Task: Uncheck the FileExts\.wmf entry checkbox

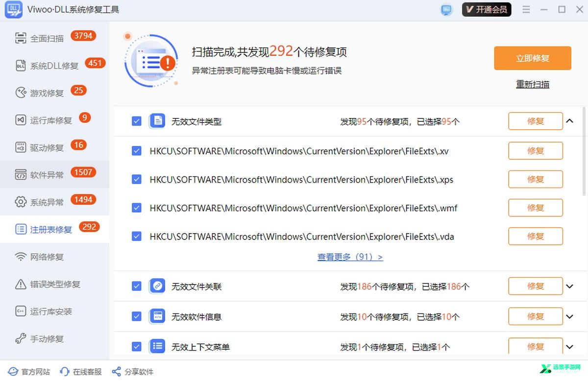Action: [137, 208]
